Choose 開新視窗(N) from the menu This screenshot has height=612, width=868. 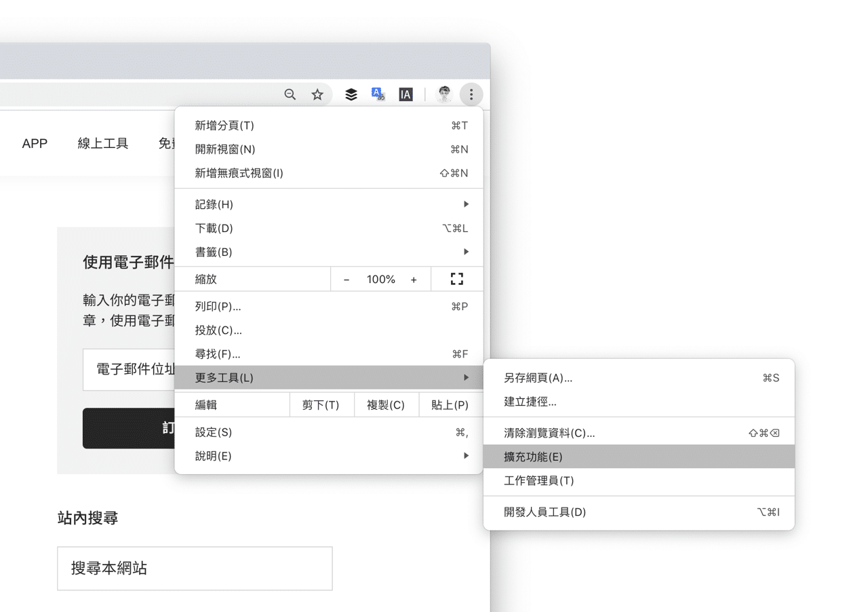point(329,149)
